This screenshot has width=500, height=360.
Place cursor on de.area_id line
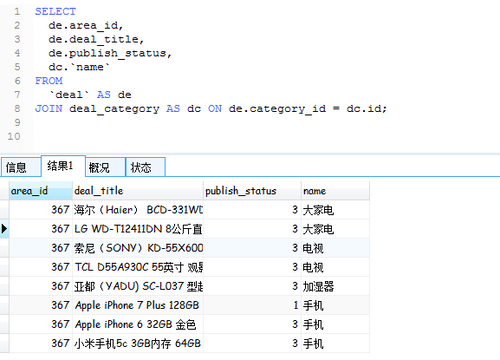(86, 26)
